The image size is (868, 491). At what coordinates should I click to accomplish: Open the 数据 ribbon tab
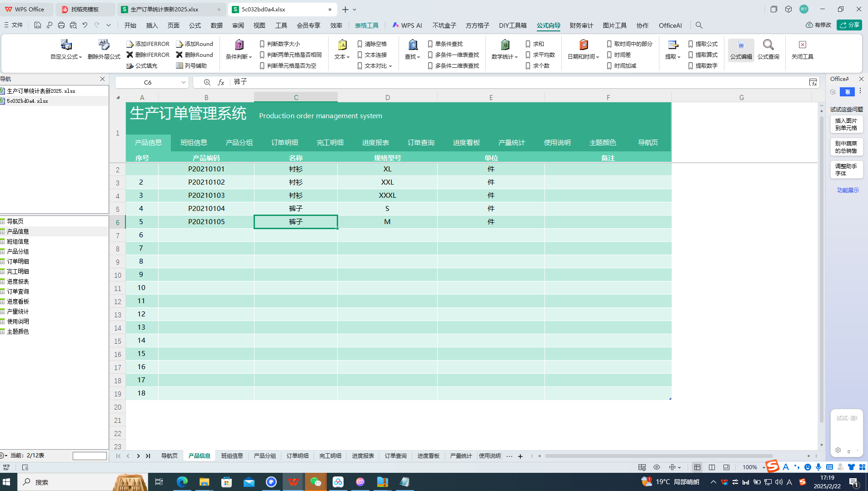217,25
